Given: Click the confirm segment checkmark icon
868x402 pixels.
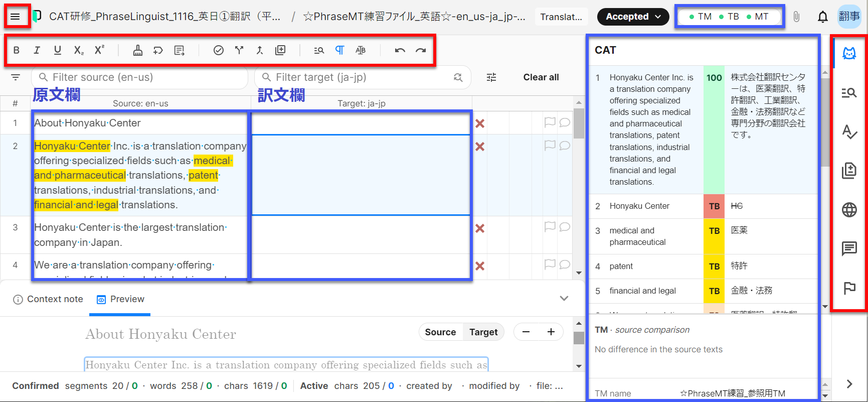Looking at the screenshot, I should (x=219, y=50).
